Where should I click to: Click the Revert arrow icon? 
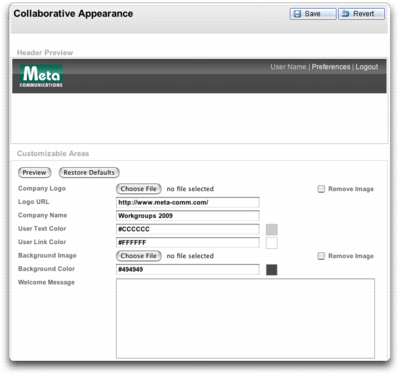346,14
